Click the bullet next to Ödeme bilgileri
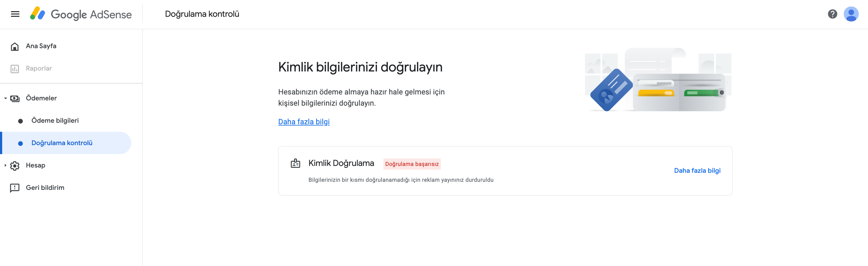This screenshot has width=868, height=266. (20, 121)
